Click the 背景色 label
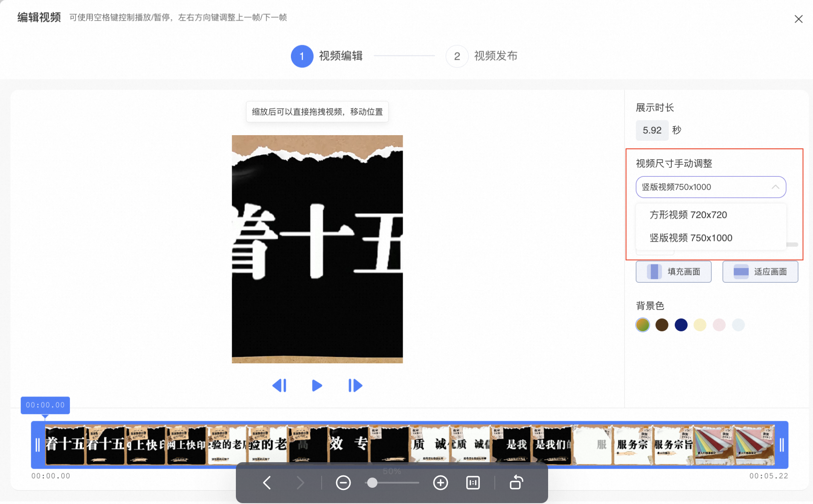This screenshot has height=504, width=813. [650, 306]
